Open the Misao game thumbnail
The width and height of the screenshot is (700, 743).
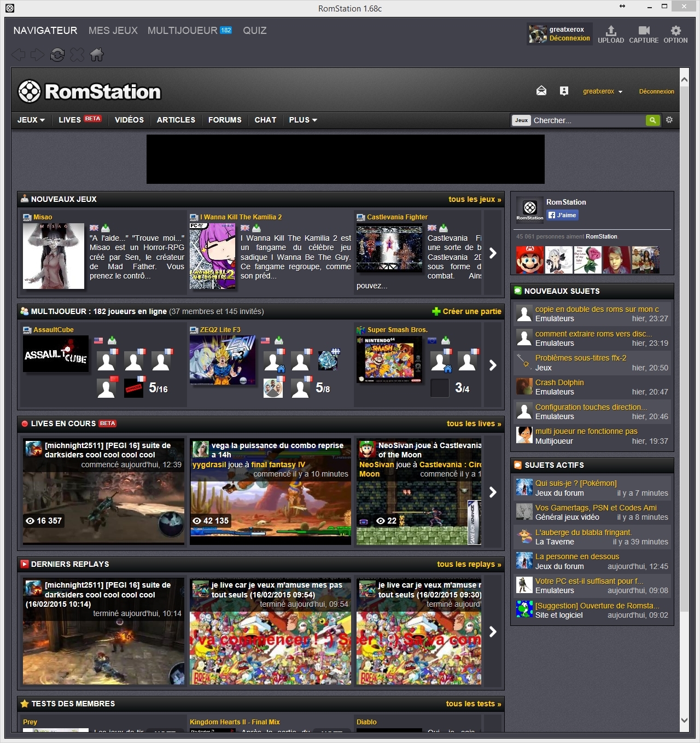click(54, 256)
